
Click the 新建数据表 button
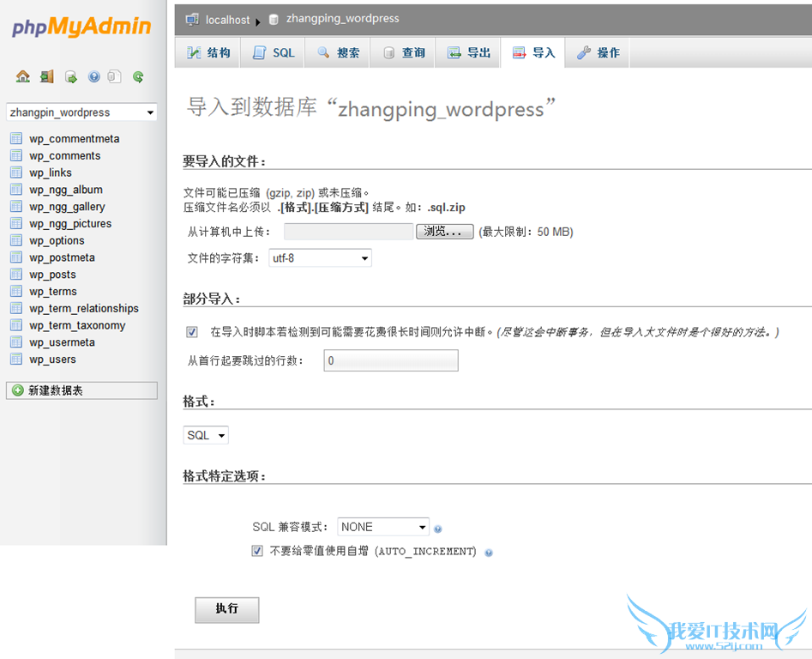click(81, 390)
